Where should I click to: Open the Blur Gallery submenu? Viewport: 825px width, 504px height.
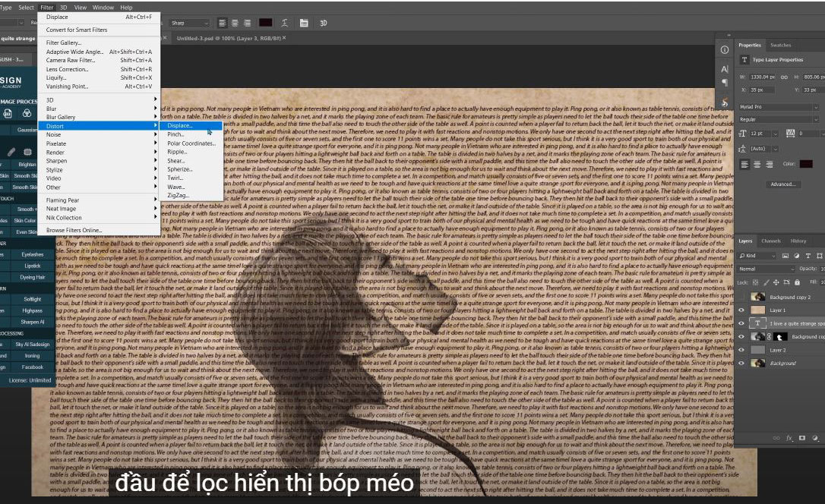point(61,117)
